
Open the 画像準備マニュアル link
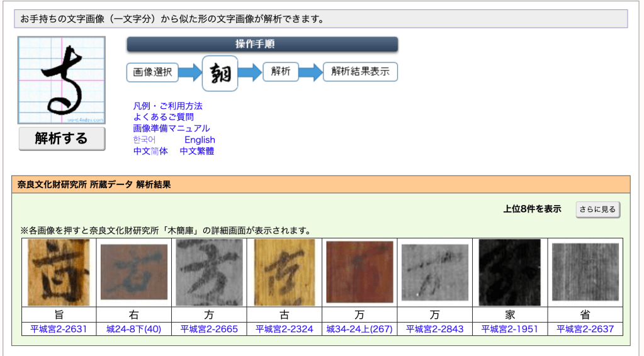171,128
